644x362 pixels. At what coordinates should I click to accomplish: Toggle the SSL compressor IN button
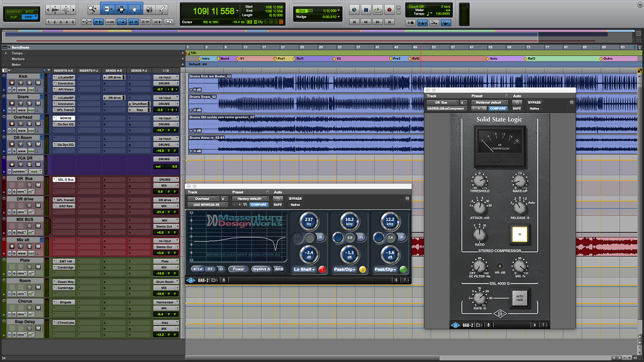point(519,234)
